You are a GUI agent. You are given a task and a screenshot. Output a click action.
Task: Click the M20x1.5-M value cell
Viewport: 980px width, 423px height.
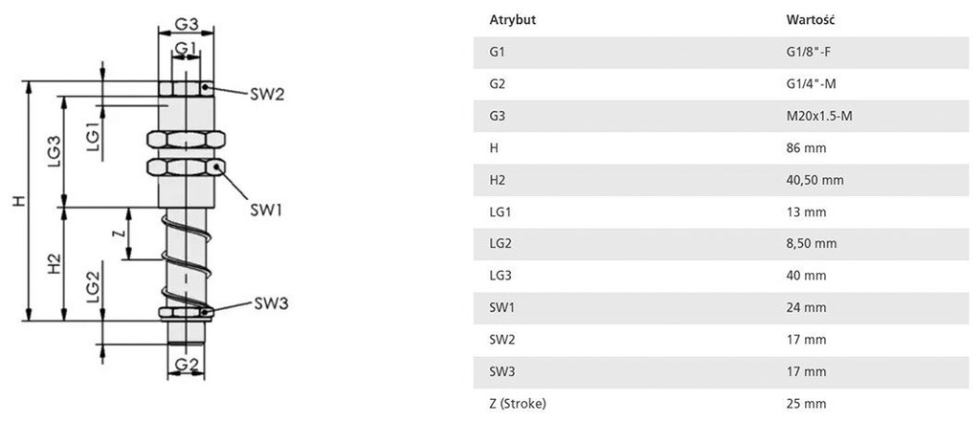coord(819,116)
